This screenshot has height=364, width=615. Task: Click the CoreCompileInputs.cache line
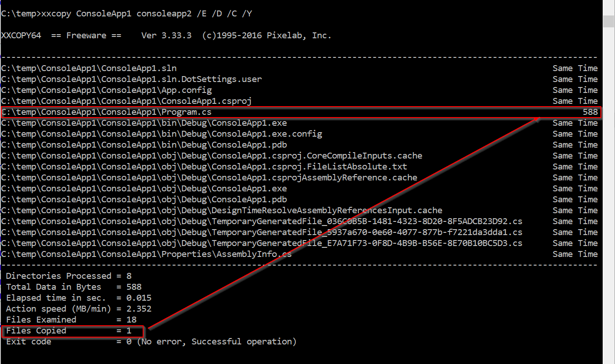[x=212, y=156]
